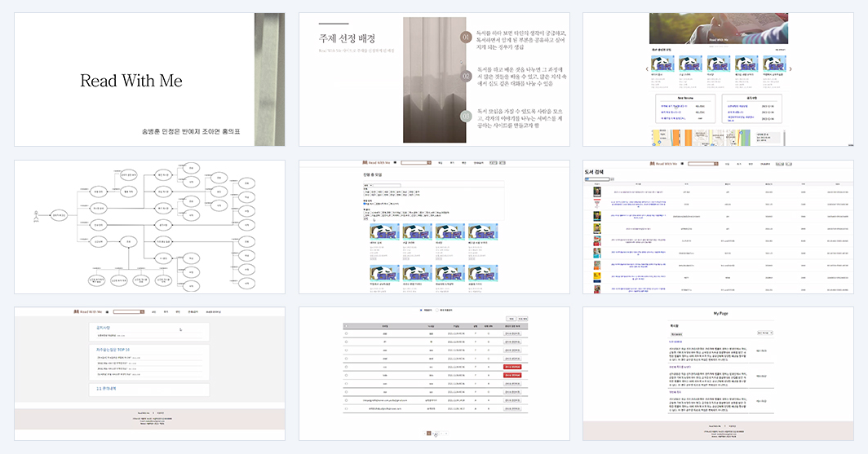Viewport: 868px width, 454px height.
Task: Select the radio button in the first member row
Action: pyautogui.click(x=347, y=333)
